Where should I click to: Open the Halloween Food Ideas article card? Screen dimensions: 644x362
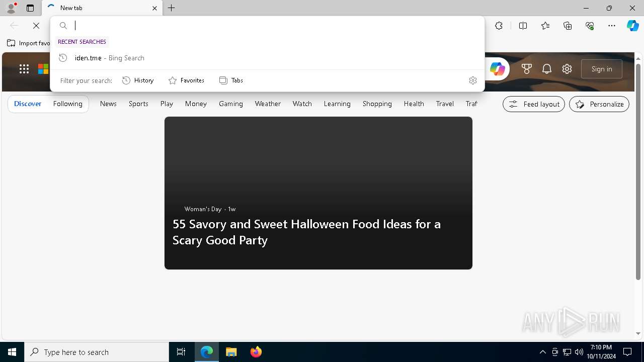[318, 193]
